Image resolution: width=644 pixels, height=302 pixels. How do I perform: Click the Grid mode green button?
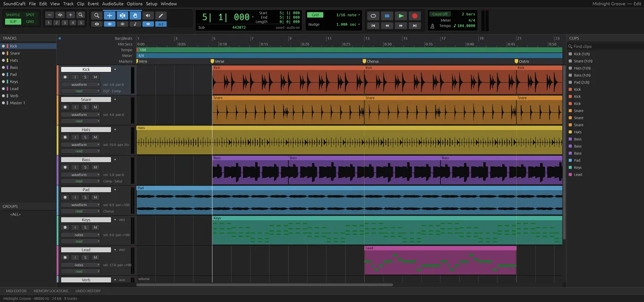point(315,15)
